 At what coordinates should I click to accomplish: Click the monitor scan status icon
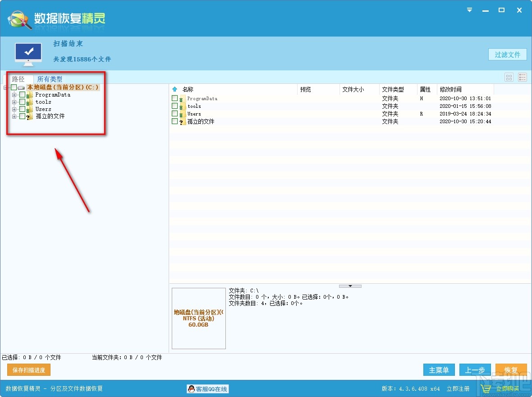pyautogui.click(x=28, y=51)
